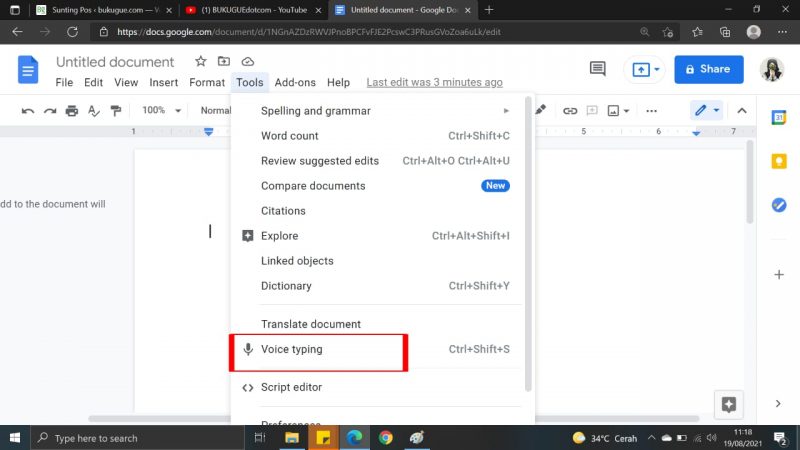Click the document vertical scrollbar
The width and height of the screenshot is (800, 450).
[749, 182]
